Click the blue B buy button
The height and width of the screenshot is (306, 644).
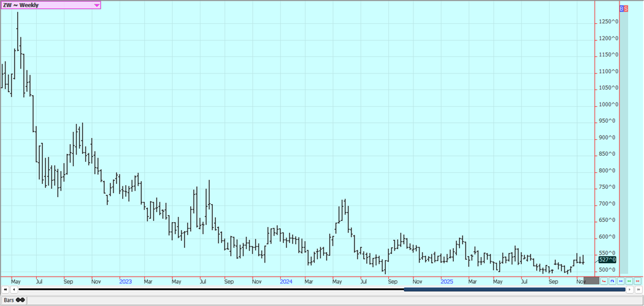621,9
